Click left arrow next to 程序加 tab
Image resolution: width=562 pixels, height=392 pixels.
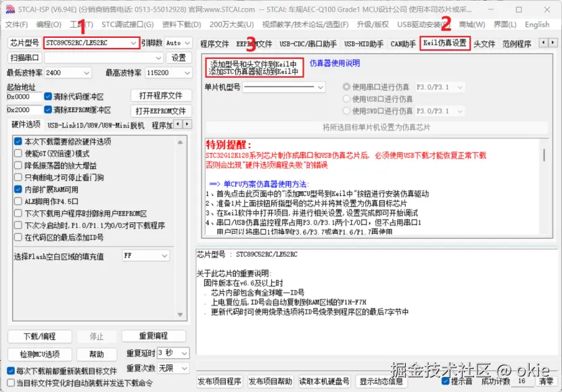178,124
